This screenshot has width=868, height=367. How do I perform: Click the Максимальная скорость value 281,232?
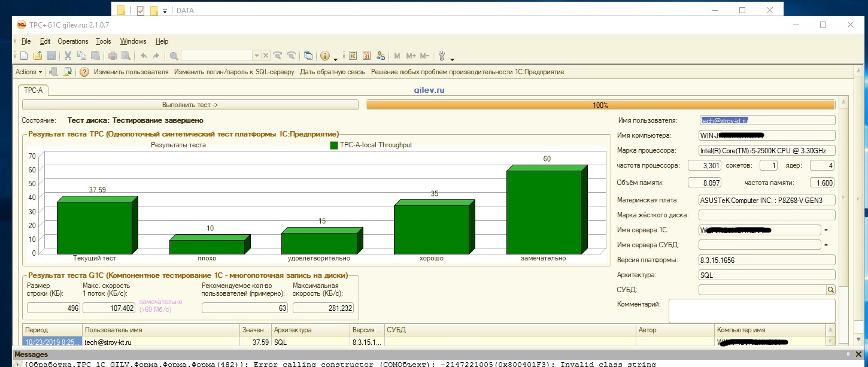[x=323, y=308]
